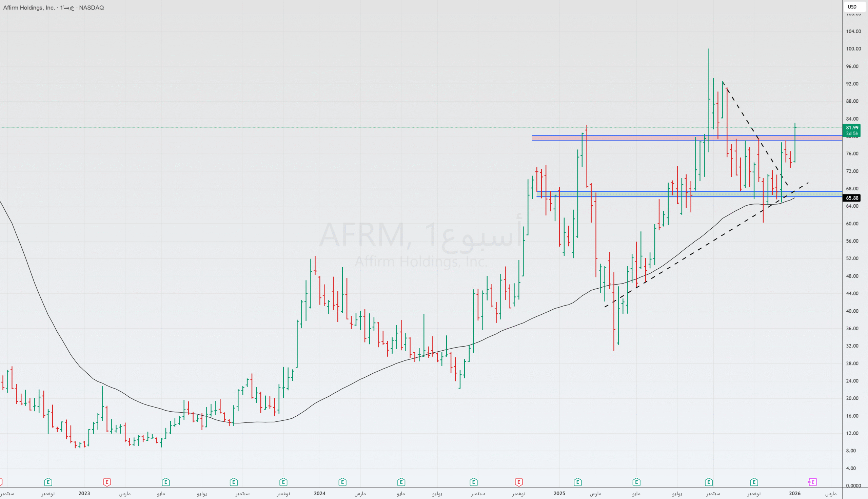Click green earnings marker just after 2025 label
This screenshot has width=868, height=499.
click(577, 482)
